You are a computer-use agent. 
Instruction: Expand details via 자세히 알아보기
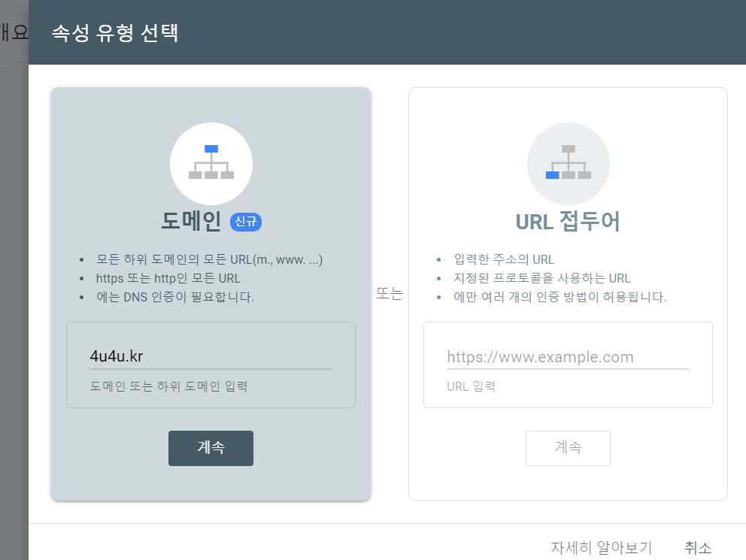click(602, 547)
